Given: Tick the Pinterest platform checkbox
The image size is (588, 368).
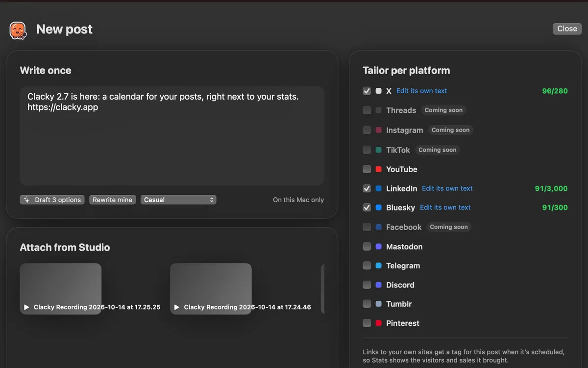Looking at the screenshot, I should (367, 323).
